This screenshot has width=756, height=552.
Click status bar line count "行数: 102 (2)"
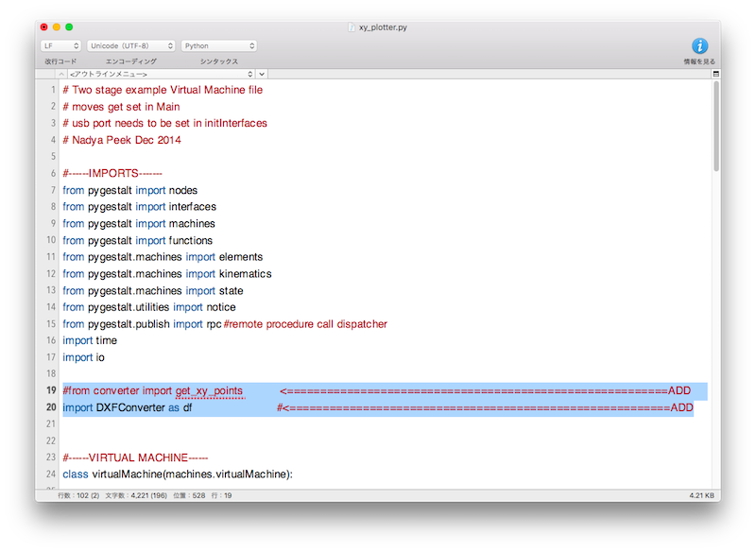pyautogui.click(x=78, y=495)
